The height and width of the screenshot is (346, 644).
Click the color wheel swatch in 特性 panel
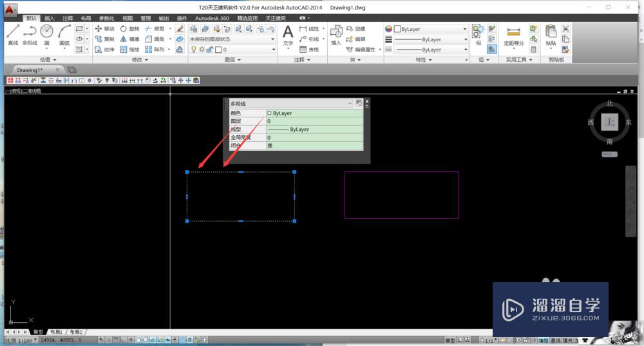click(388, 29)
